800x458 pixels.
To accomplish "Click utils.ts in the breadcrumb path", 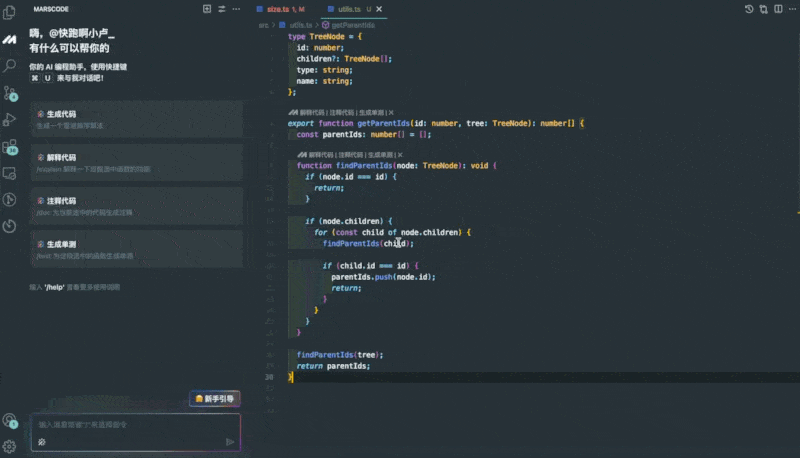I will pos(301,25).
